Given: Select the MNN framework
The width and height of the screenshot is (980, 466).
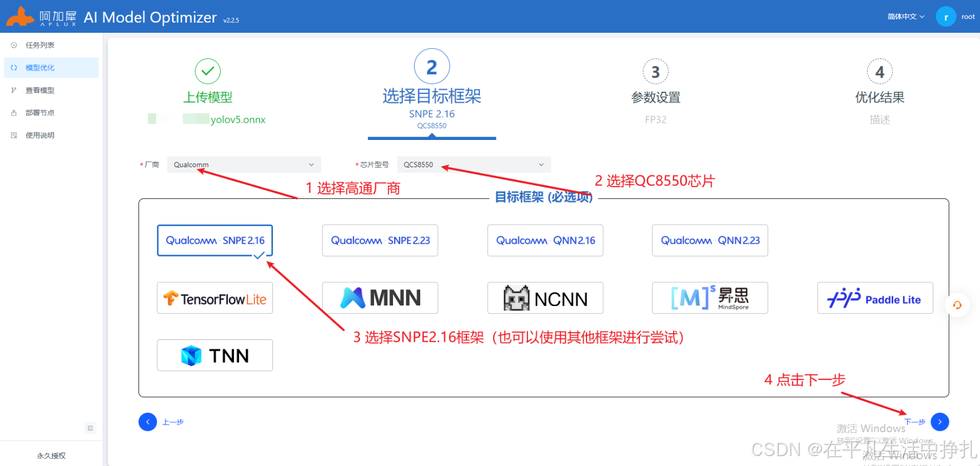Looking at the screenshot, I should click(x=380, y=298).
